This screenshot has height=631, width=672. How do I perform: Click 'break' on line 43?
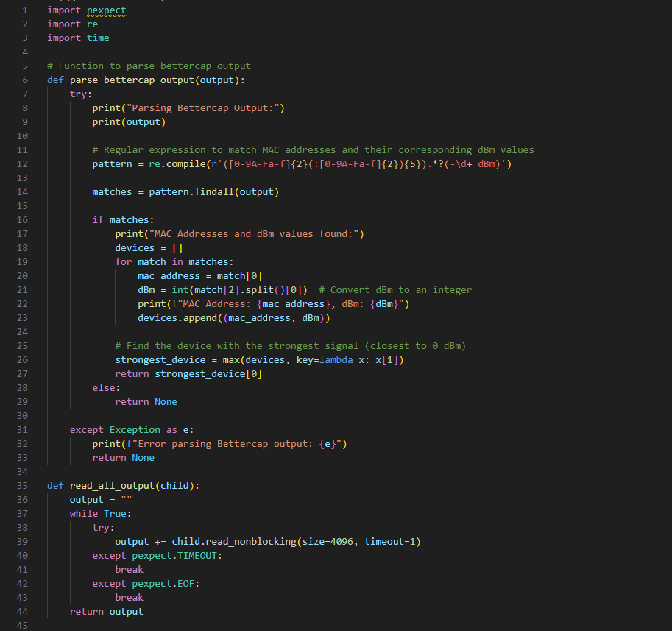click(129, 598)
